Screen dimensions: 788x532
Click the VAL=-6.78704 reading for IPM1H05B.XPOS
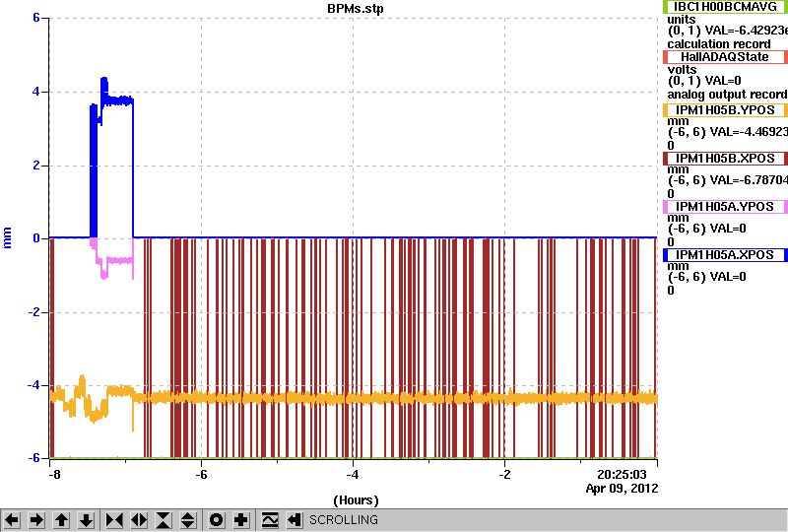click(747, 180)
